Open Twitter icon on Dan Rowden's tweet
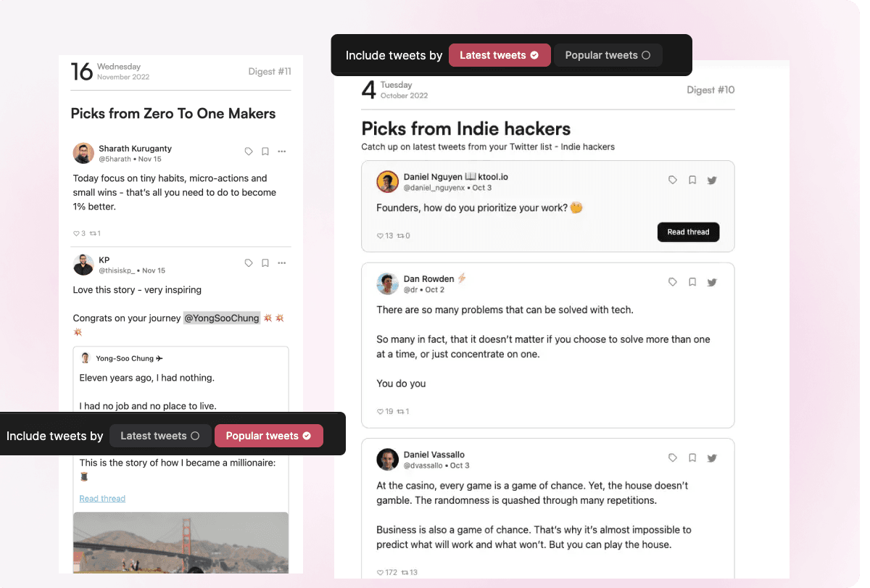The width and height of the screenshot is (870, 588). [712, 282]
